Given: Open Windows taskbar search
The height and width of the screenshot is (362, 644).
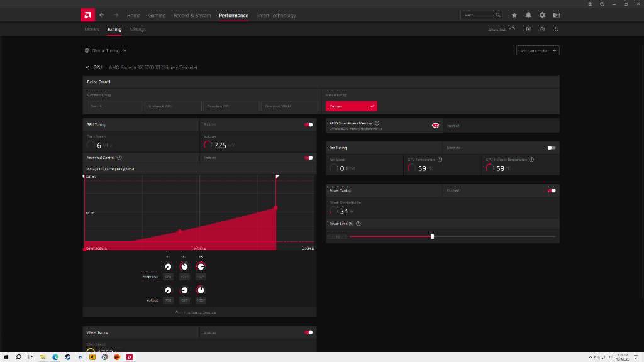Looking at the screenshot, I should click(x=18, y=357).
